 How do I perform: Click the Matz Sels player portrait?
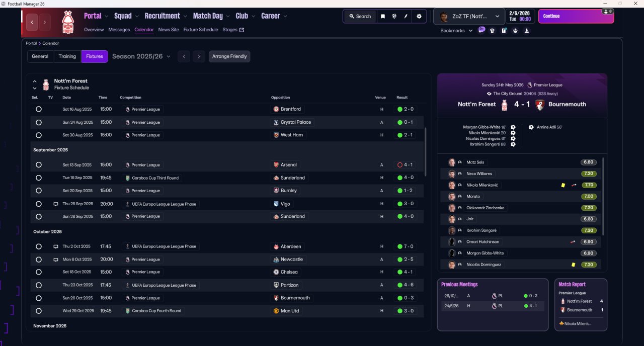pos(452,162)
